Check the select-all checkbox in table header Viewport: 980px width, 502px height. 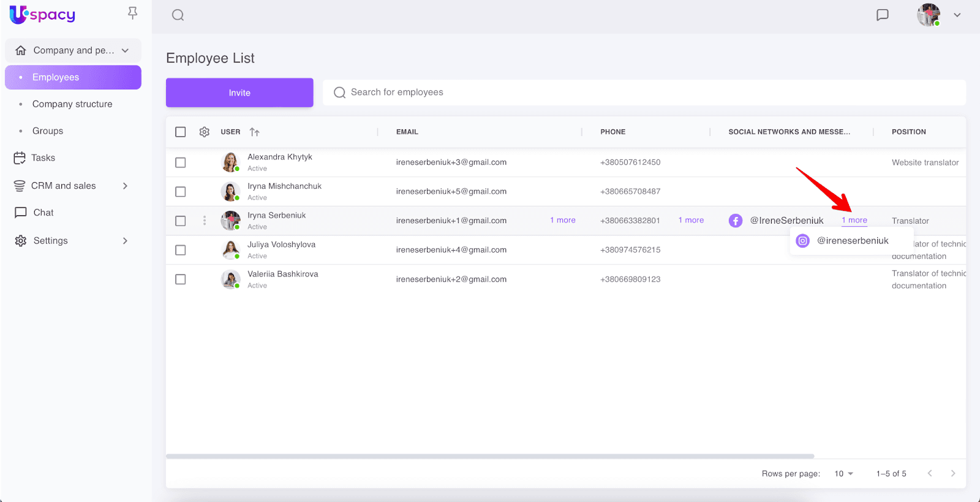pyautogui.click(x=181, y=132)
